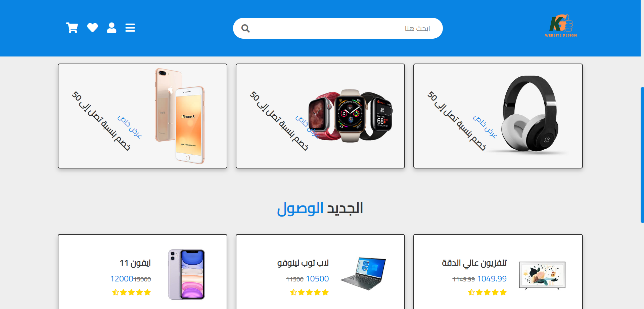The width and height of the screenshot is (644, 309).
Task: Click the star rating under the Lenovo laptop
Action: click(309, 292)
